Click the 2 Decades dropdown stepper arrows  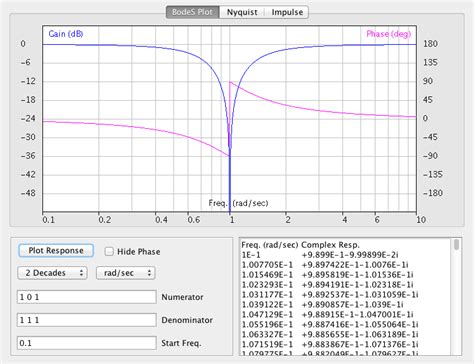(81, 273)
